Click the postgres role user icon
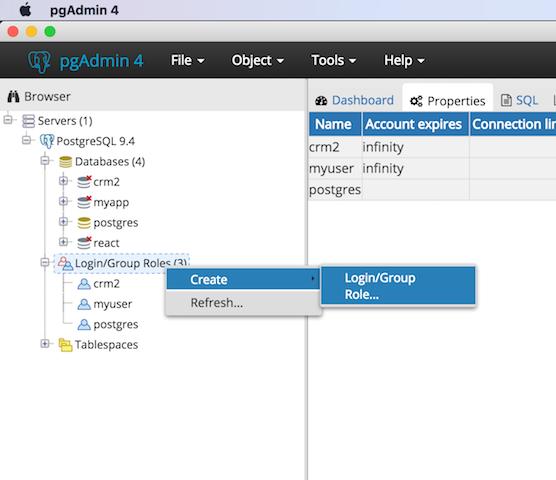Image resolution: width=556 pixels, height=480 pixels. coord(84,324)
